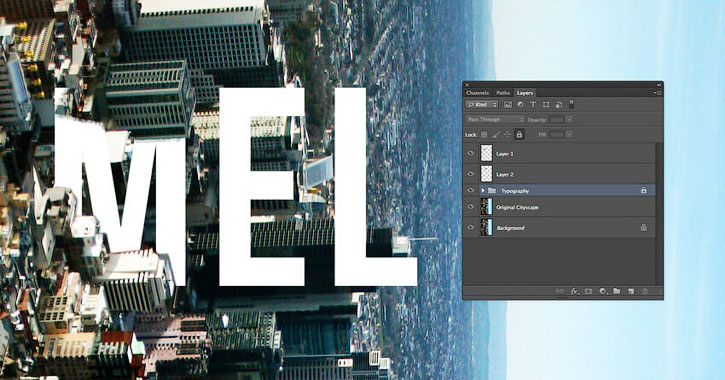Select the "Layer 1" layer name

[x=504, y=154]
